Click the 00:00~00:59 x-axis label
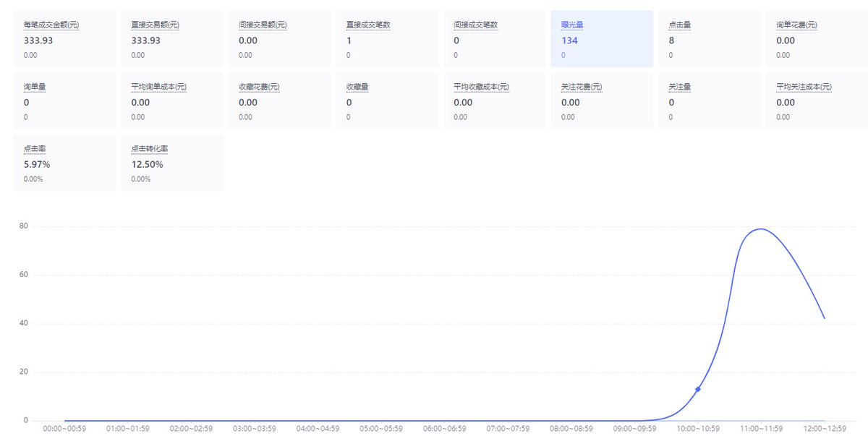 point(65,428)
